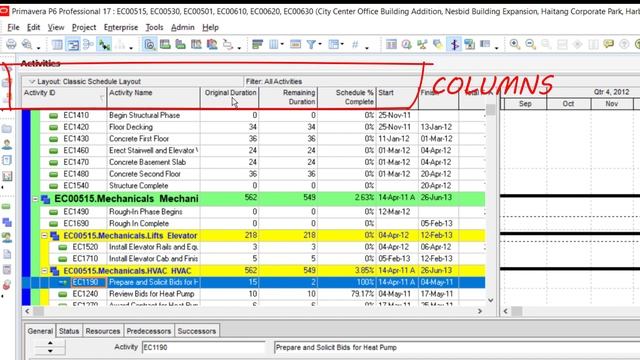The width and height of the screenshot is (640, 360).
Task: Open the Bars settings icon
Action: (257, 44)
